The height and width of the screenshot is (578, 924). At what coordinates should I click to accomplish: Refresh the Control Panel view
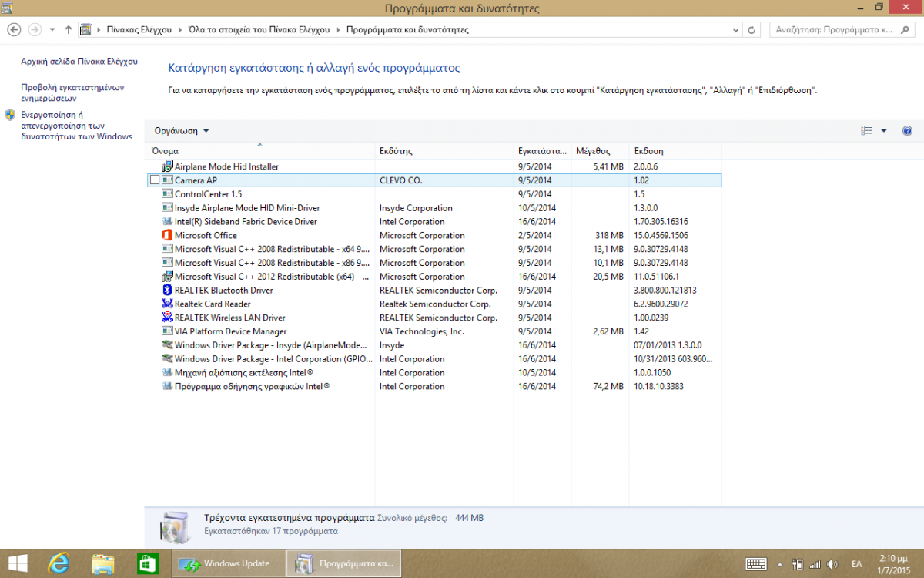tap(752, 30)
